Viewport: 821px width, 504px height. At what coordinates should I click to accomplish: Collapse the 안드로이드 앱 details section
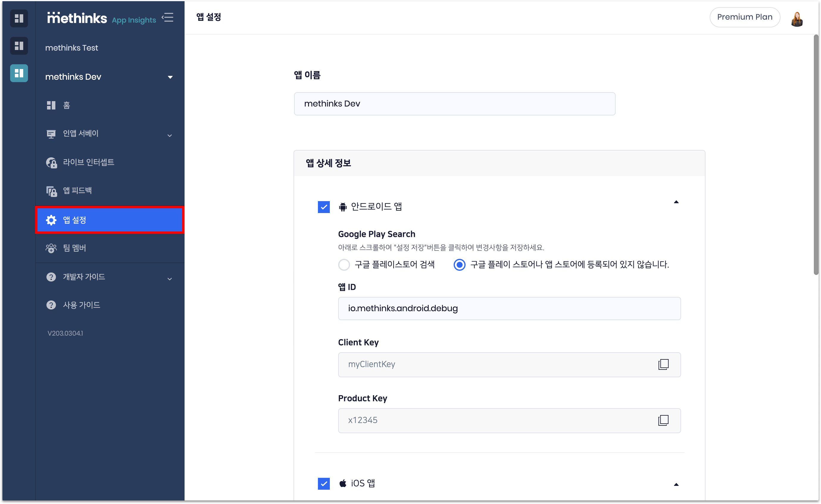click(676, 202)
